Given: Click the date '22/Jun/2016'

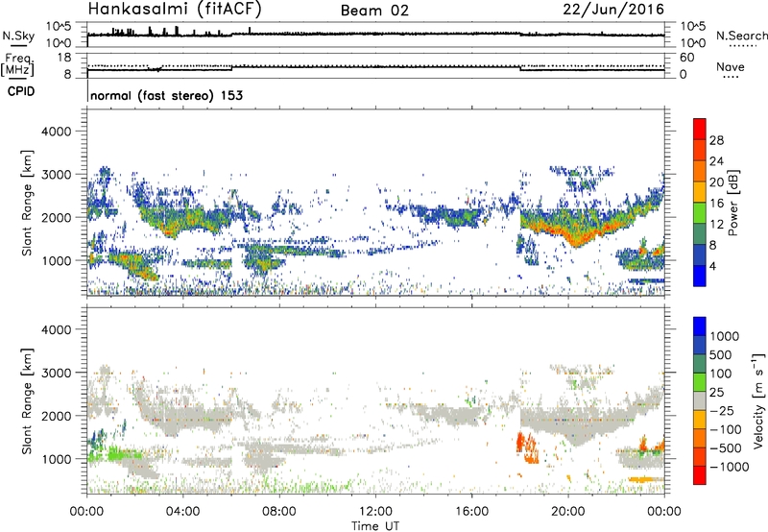Looking at the screenshot, I should coord(613,10).
